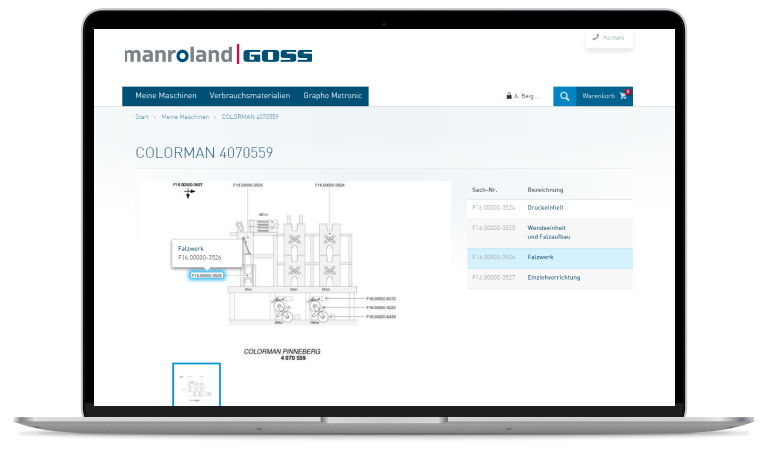Click F16.00000-8428 label on the drawing

pos(381,317)
